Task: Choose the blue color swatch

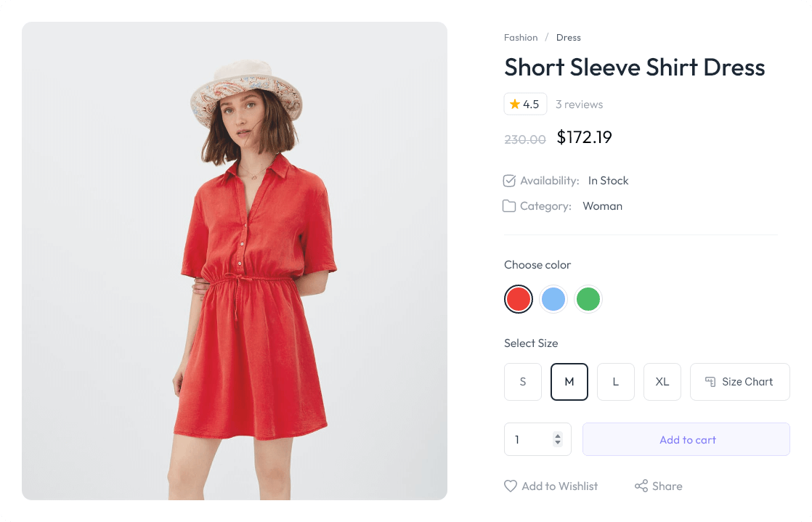Action: 553,299
